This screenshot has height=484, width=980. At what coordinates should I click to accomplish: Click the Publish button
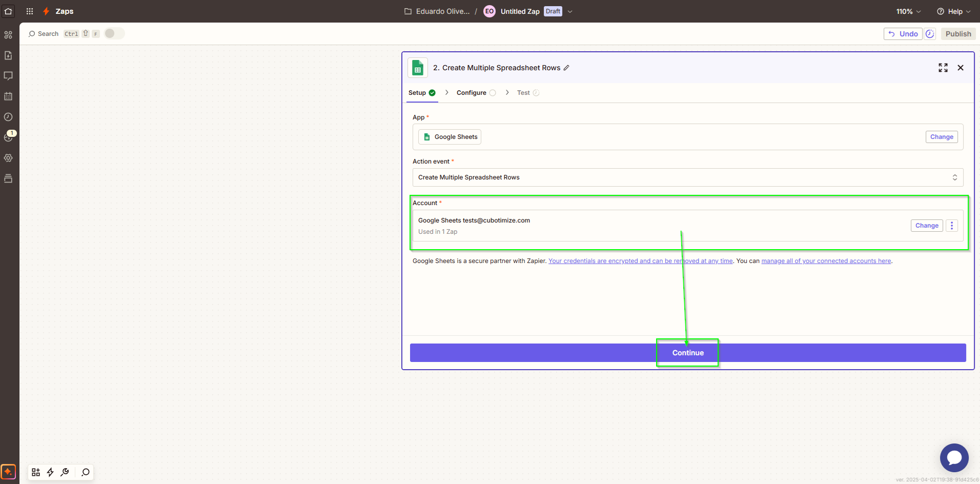click(958, 34)
